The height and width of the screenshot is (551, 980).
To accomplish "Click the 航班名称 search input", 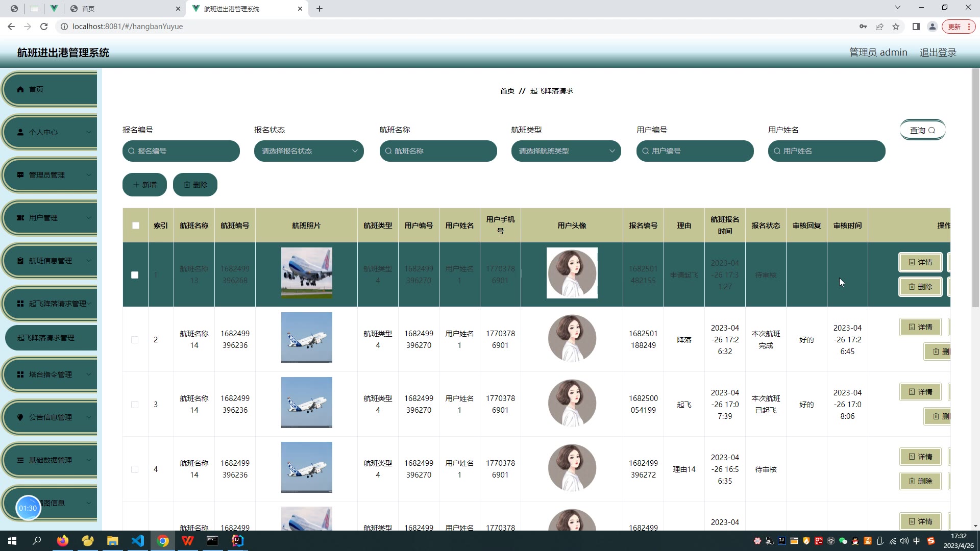I will click(438, 151).
